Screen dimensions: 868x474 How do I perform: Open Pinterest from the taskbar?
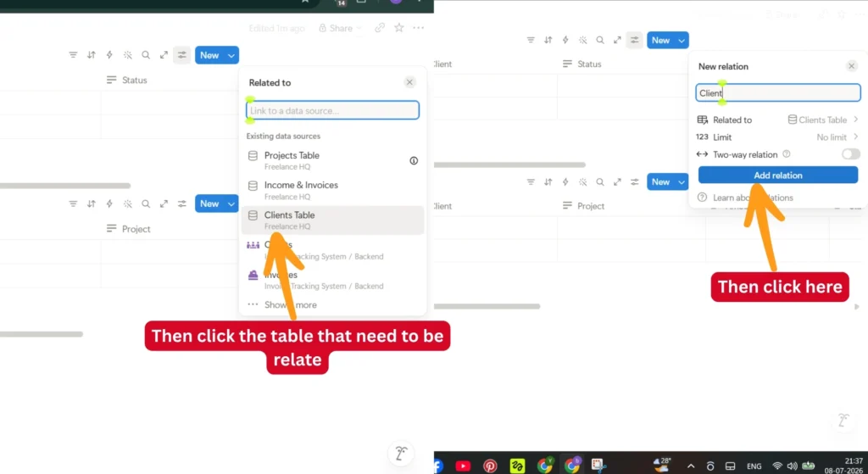pyautogui.click(x=490, y=466)
